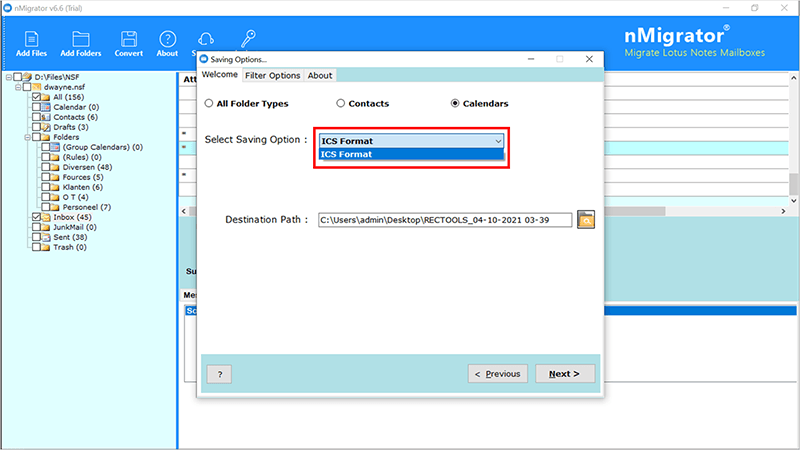Tick the Calendar (0) folder checkbox

coord(36,107)
